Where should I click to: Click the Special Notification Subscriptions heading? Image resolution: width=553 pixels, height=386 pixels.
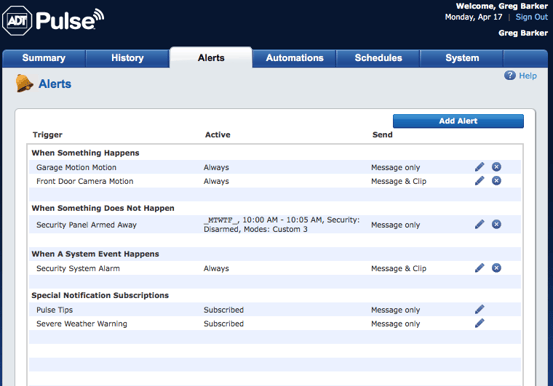[100, 295]
